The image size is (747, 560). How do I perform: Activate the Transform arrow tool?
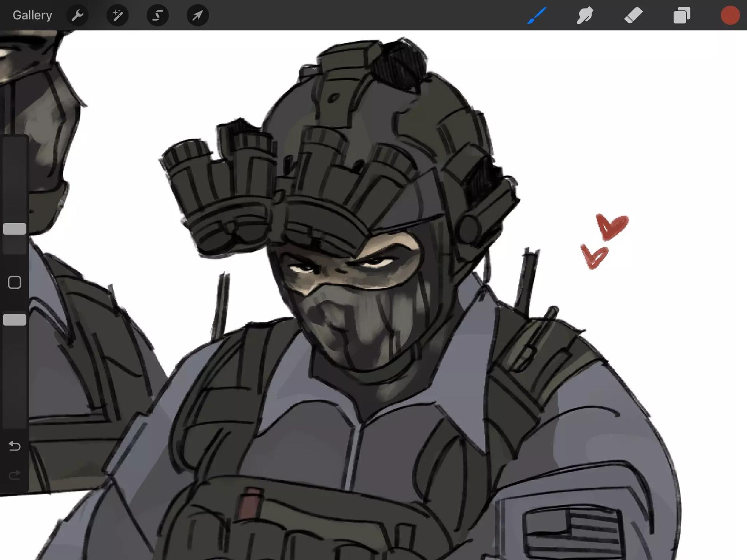pos(198,15)
